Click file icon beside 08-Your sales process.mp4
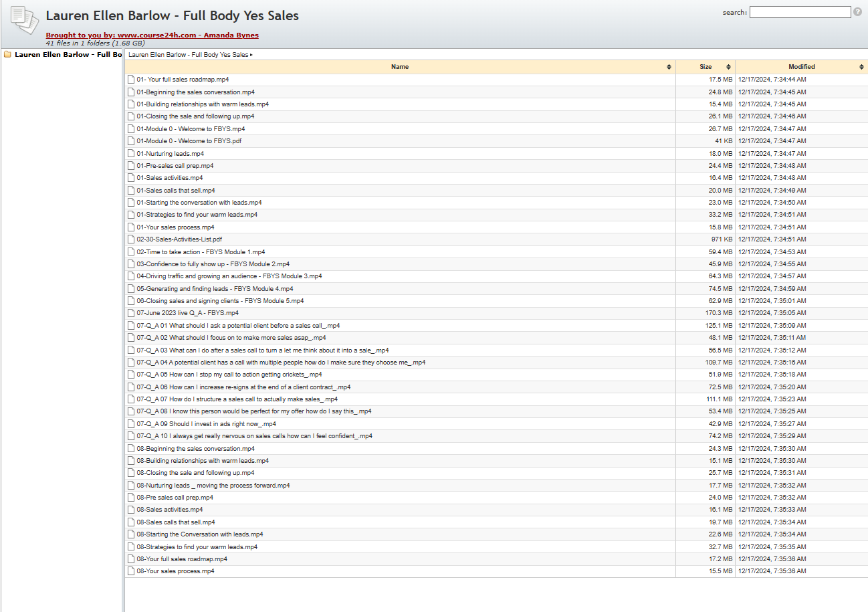The width and height of the screenshot is (868, 612). [x=131, y=571]
